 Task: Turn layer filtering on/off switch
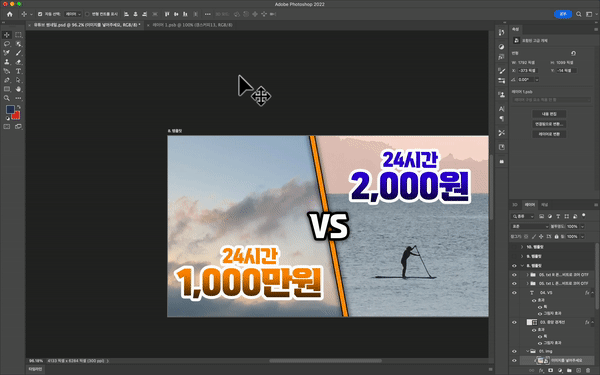tap(584, 216)
